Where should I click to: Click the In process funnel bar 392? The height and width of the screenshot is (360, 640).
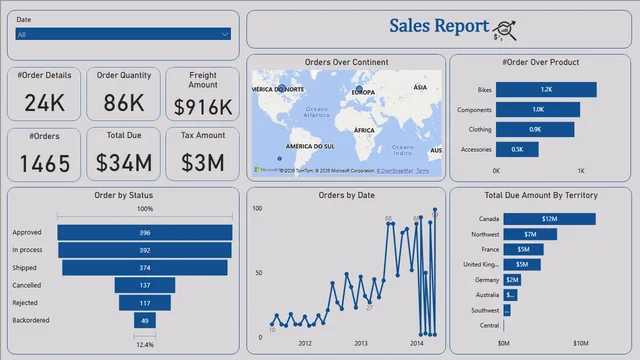(145, 250)
